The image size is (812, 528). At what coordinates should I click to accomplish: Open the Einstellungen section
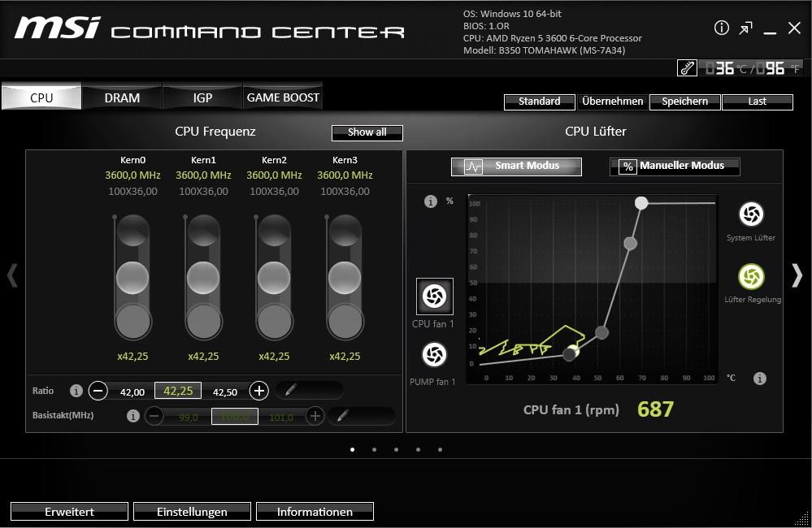click(x=192, y=512)
